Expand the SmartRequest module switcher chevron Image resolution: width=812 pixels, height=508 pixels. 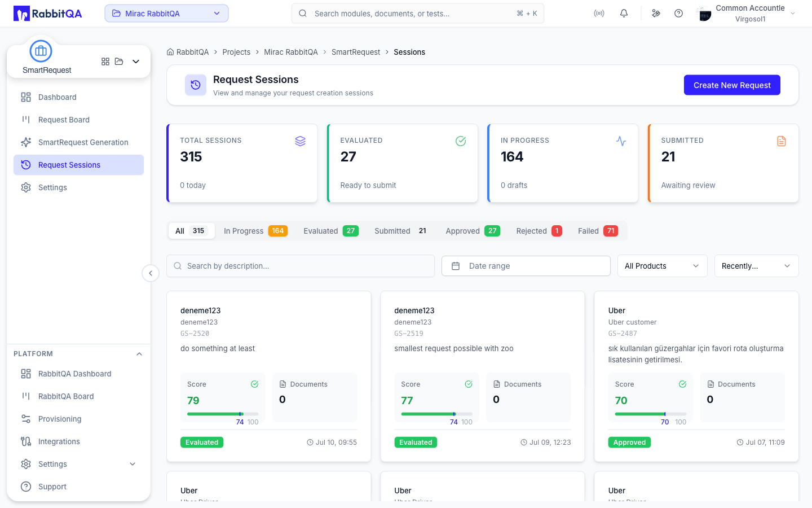[136, 62]
